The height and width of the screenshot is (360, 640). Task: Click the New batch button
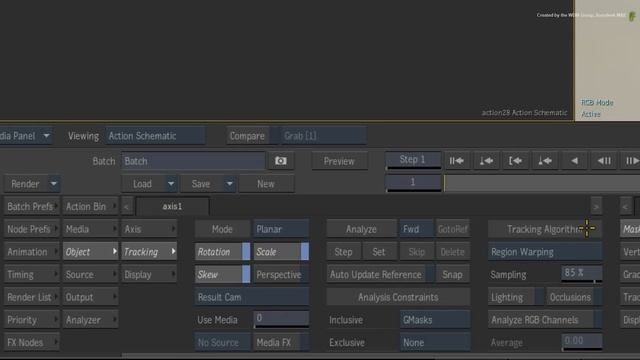click(266, 184)
